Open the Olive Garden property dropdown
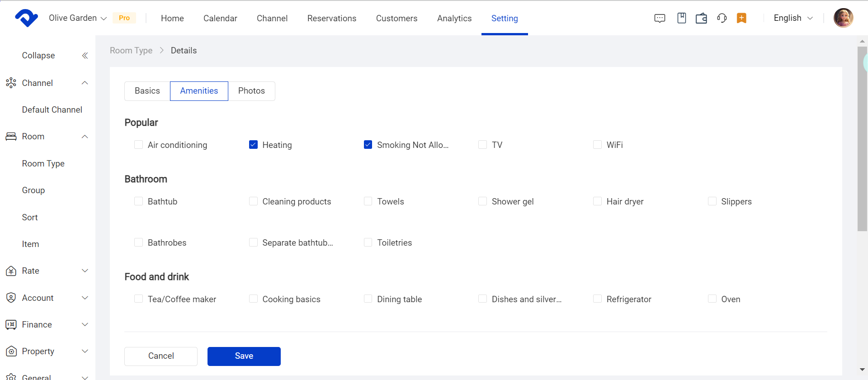Screen dimensions: 868x380 78,18
